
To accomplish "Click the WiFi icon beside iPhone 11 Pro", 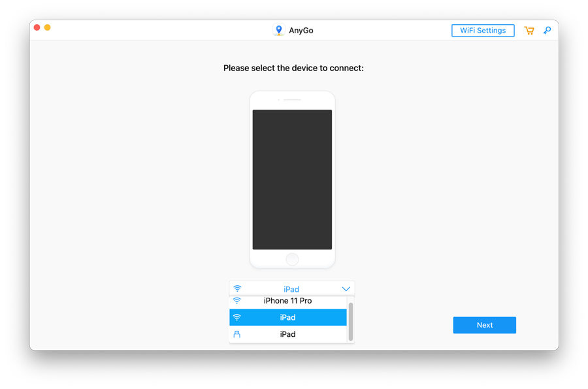I will pyautogui.click(x=237, y=301).
